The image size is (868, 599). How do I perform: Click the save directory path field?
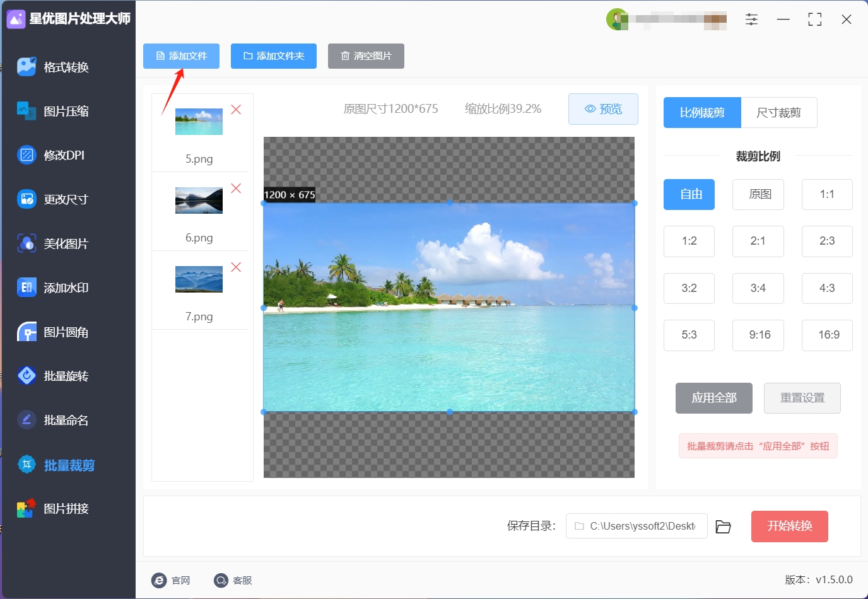[x=636, y=526]
